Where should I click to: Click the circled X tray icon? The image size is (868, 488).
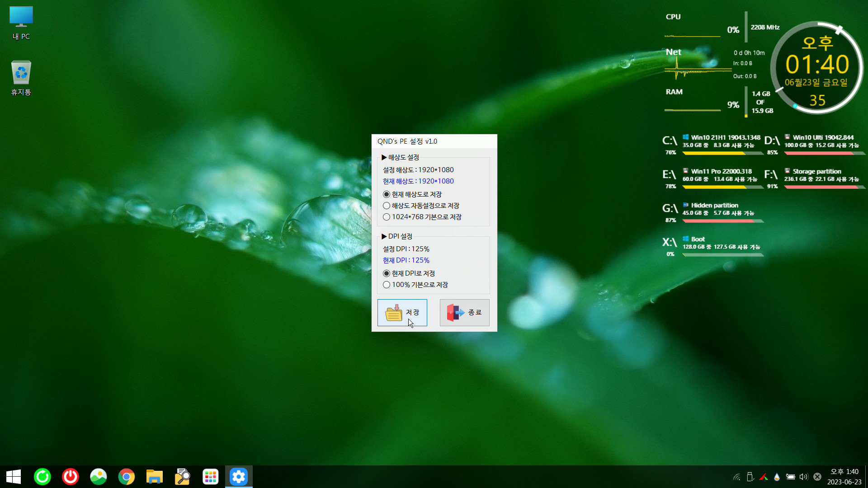(817, 477)
